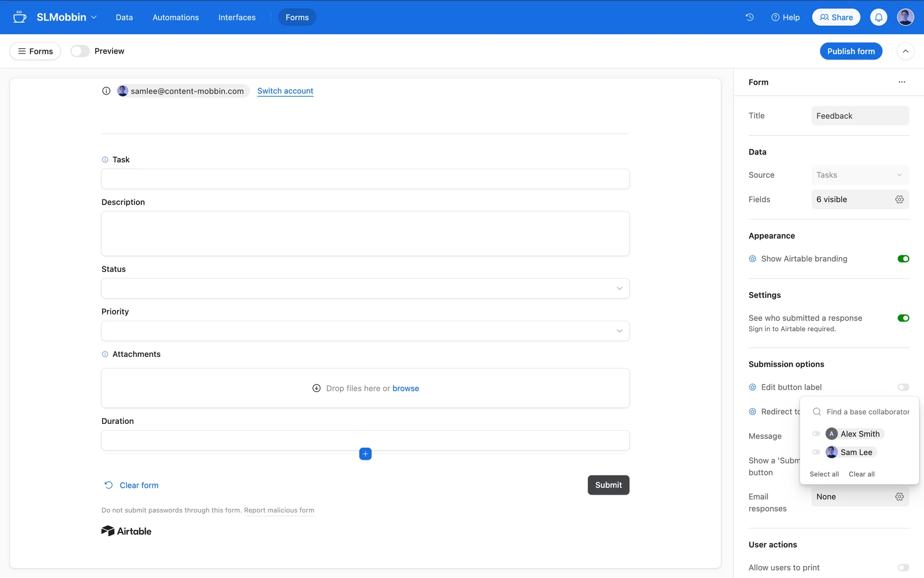Enable Allow users to print
Screen dimensions: 924x578
coord(903,567)
